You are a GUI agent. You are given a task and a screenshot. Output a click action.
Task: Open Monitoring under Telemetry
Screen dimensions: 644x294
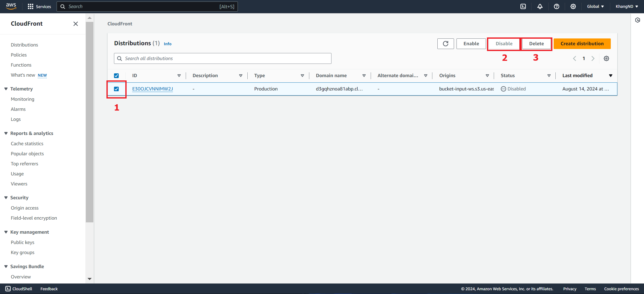tap(22, 99)
